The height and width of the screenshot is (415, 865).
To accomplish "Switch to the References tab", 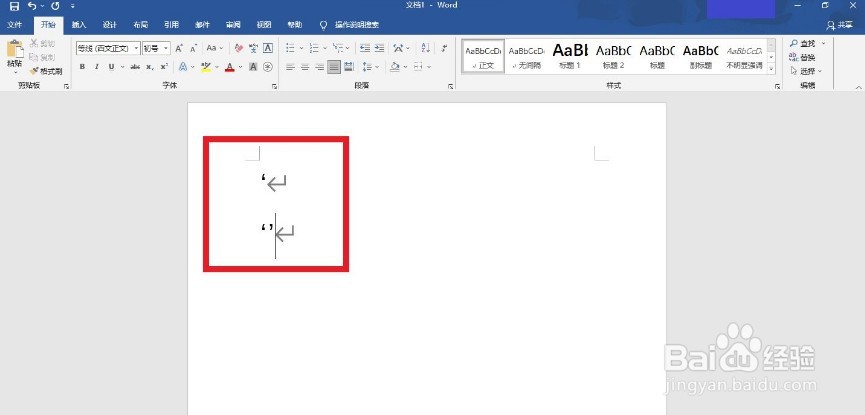I will pos(172,25).
